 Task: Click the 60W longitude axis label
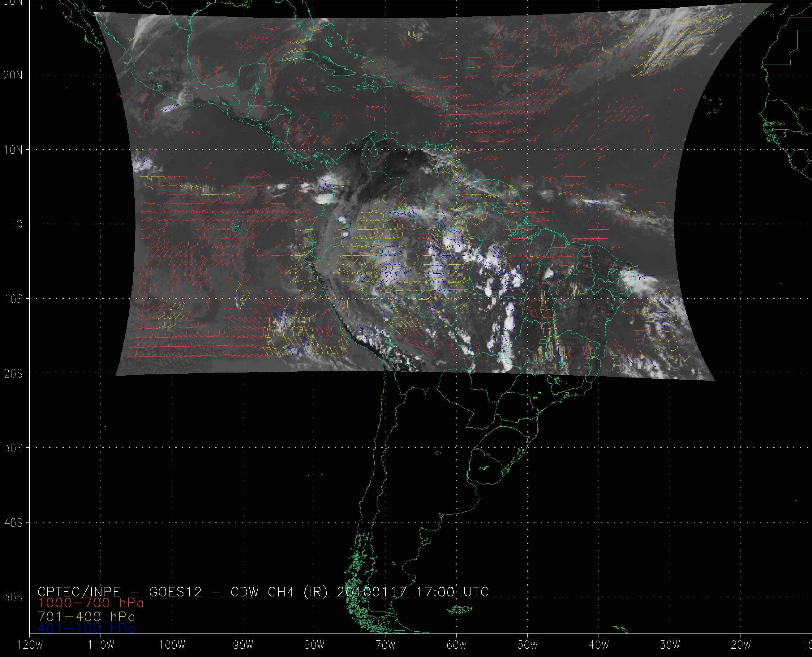(x=457, y=645)
